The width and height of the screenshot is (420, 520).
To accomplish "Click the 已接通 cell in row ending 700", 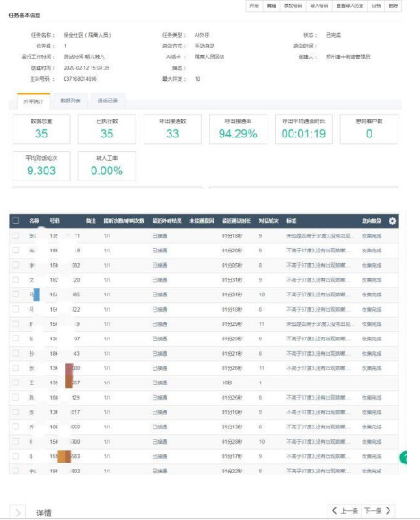I will click(160, 442).
